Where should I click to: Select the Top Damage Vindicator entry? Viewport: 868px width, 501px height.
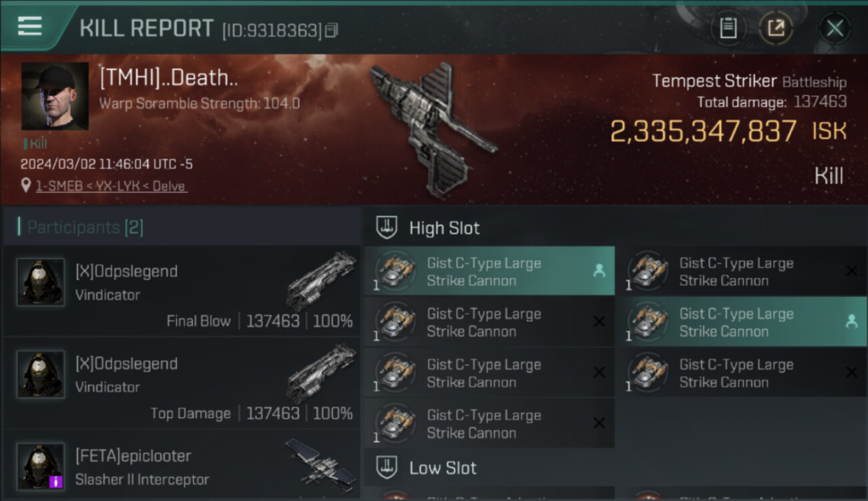coord(182,383)
